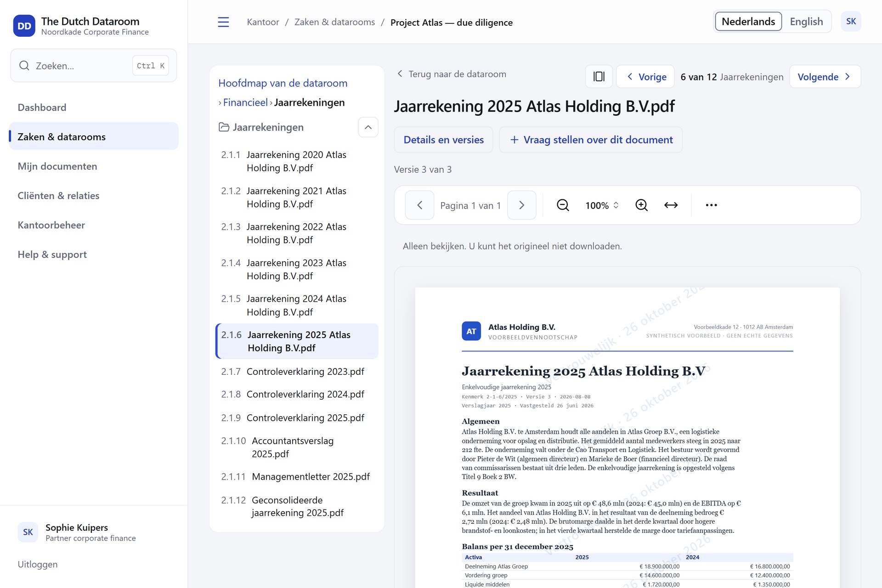Open Geconsolideerde jaarrekening 2025.pdf
Image resolution: width=882 pixels, height=588 pixels.
click(297, 506)
